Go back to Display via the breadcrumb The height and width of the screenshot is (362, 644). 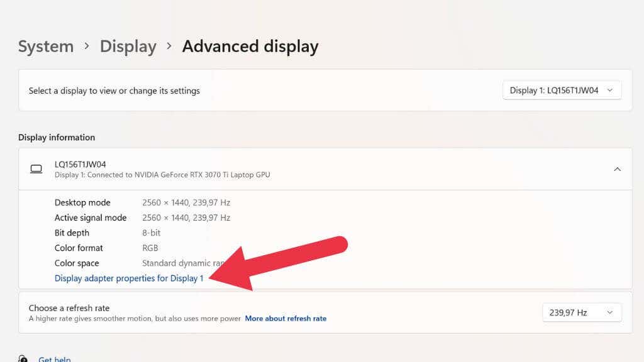click(x=128, y=46)
